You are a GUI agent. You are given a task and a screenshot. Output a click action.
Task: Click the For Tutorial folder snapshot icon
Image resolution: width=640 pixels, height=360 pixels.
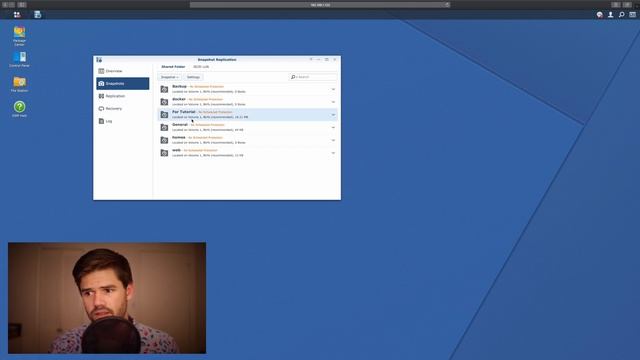point(164,115)
